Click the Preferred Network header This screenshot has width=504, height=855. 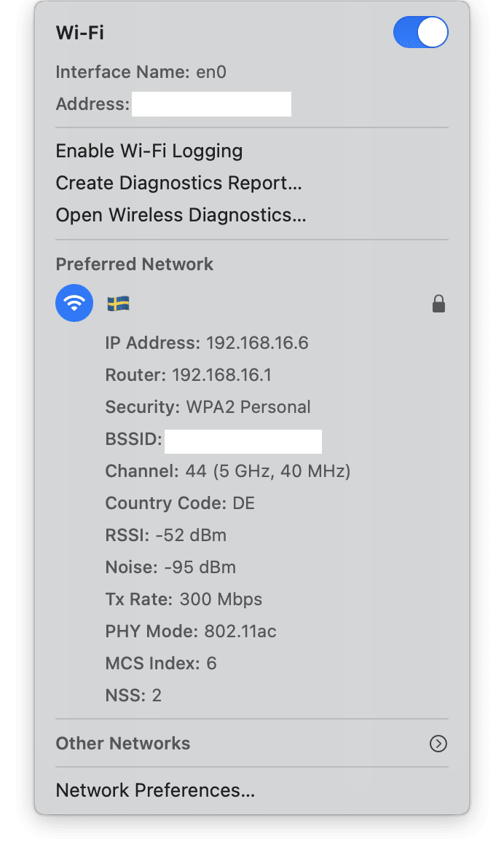coord(134,264)
